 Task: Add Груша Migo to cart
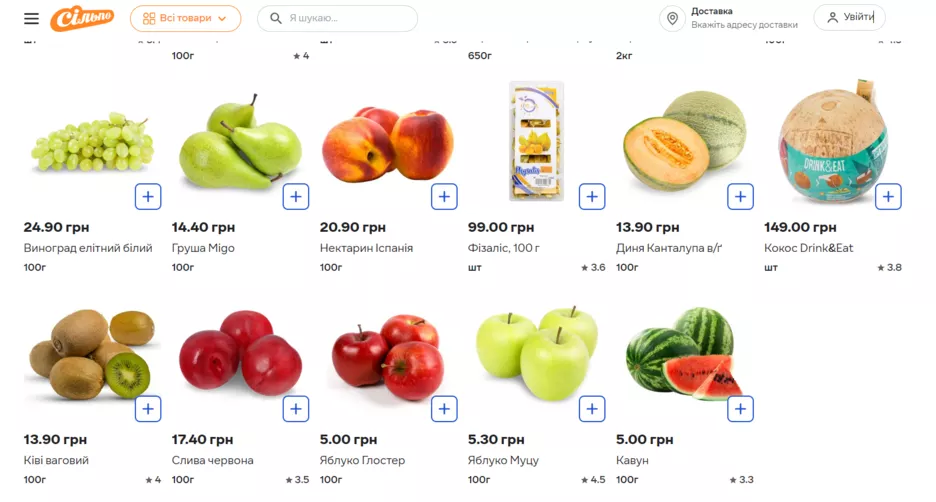[296, 197]
